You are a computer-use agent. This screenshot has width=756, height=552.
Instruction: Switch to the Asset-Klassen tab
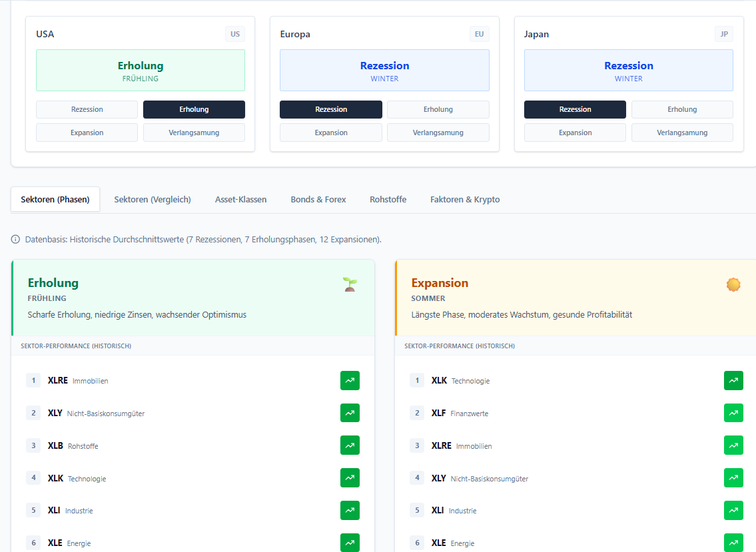(240, 199)
